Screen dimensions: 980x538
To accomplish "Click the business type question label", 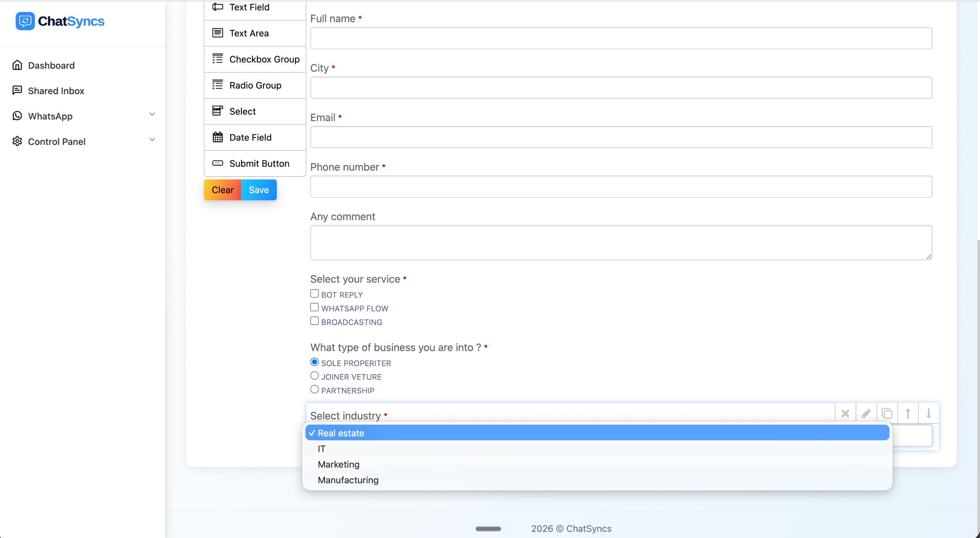I will (x=395, y=347).
